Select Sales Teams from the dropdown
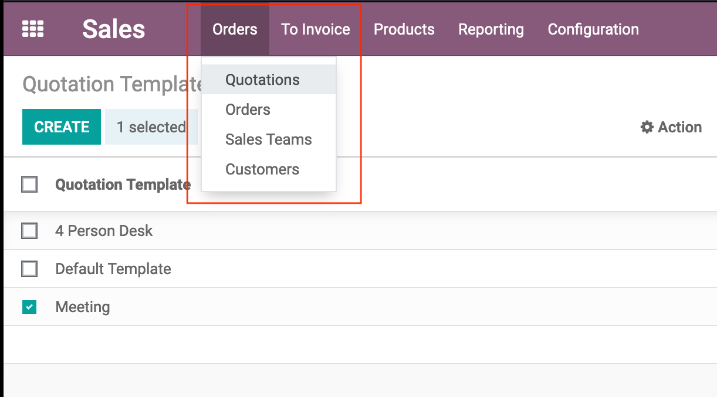717x397 pixels. 269,139
